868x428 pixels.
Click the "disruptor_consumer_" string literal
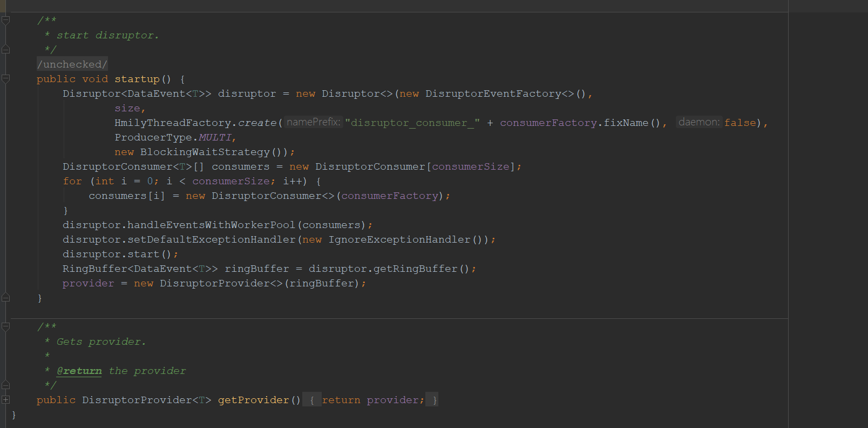(412, 123)
